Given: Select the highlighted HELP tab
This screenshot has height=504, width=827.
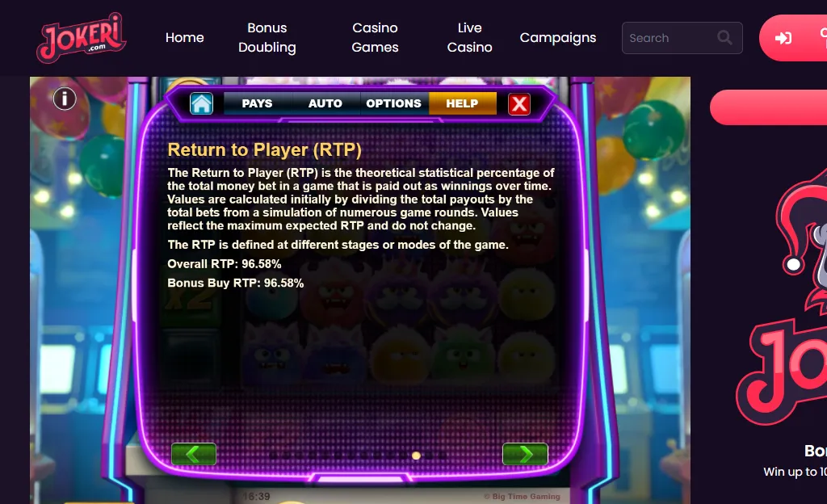Looking at the screenshot, I should [463, 103].
